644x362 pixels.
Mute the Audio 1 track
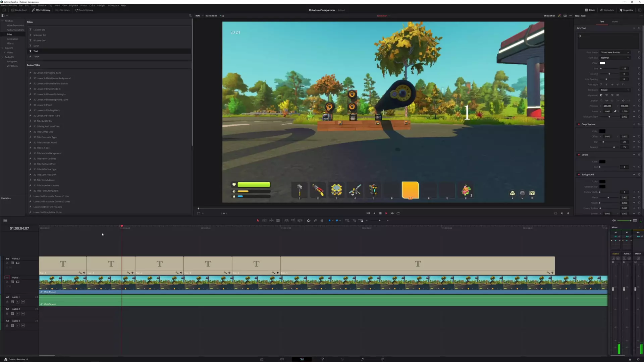[x=23, y=302]
